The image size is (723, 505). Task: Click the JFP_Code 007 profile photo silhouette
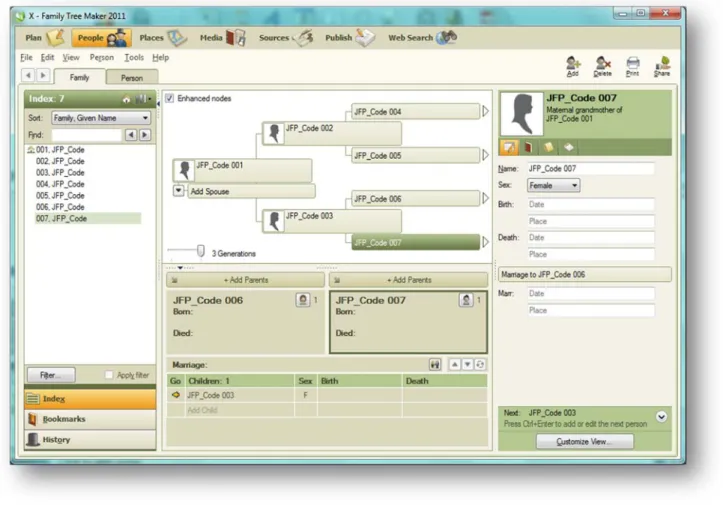[x=522, y=114]
